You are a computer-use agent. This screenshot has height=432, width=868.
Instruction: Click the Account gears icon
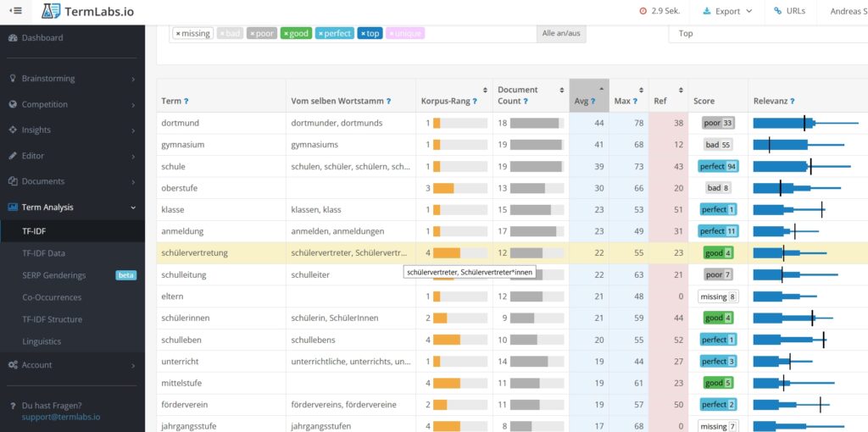pos(13,365)
